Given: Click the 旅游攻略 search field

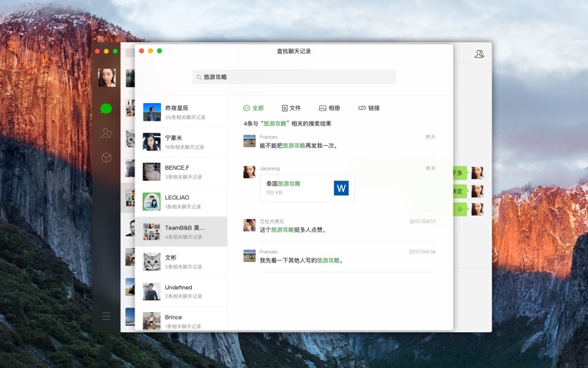Looking at the screenshot, I should pos(294,77).
